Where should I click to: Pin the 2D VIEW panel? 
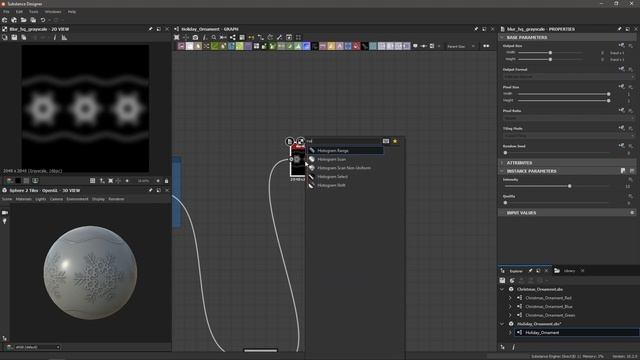pyautogui.click(x=150, y=29)
